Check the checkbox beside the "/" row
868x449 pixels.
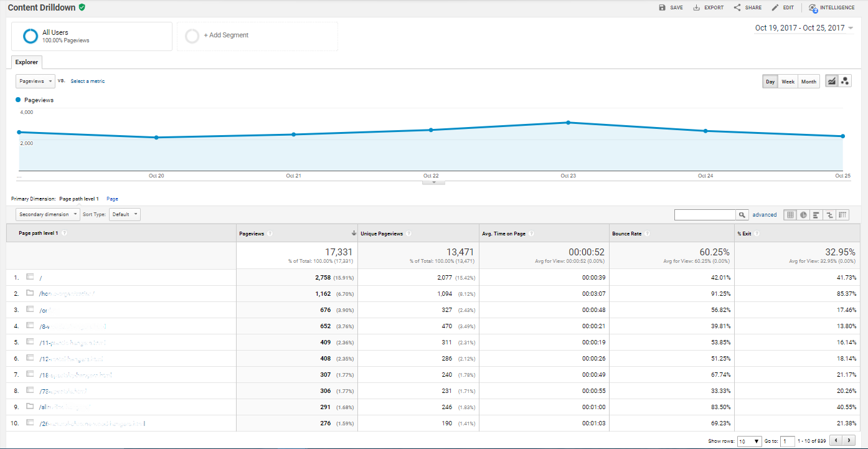click(29, 277)
